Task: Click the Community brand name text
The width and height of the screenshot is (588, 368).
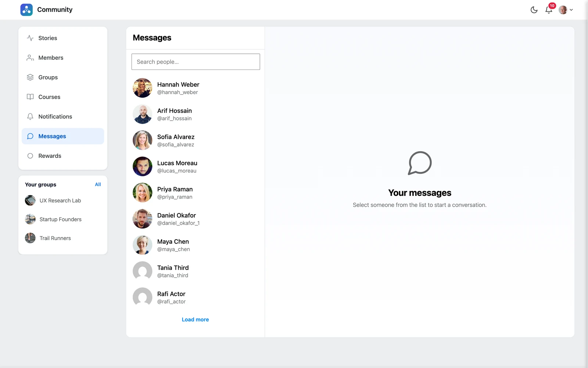Action: coord(55,10)
